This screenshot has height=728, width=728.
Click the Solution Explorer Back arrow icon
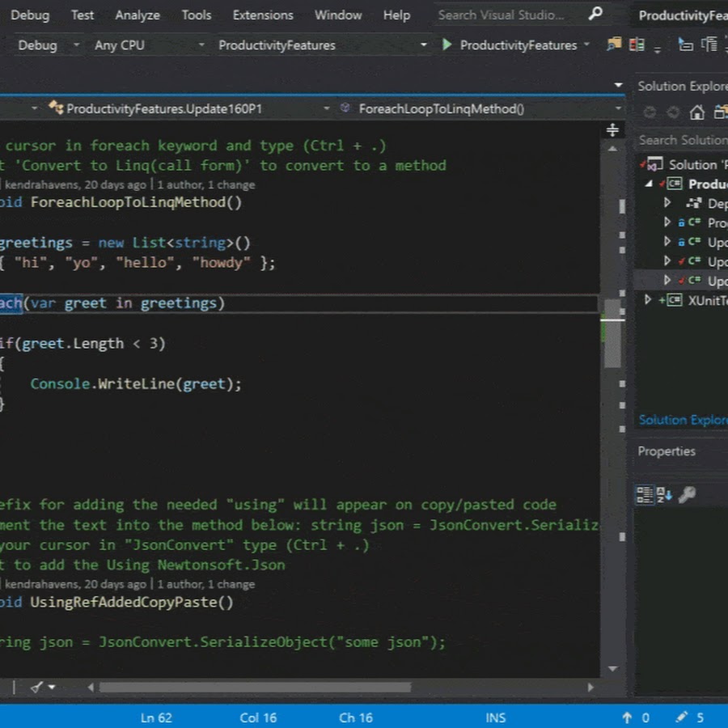(650, 112)
